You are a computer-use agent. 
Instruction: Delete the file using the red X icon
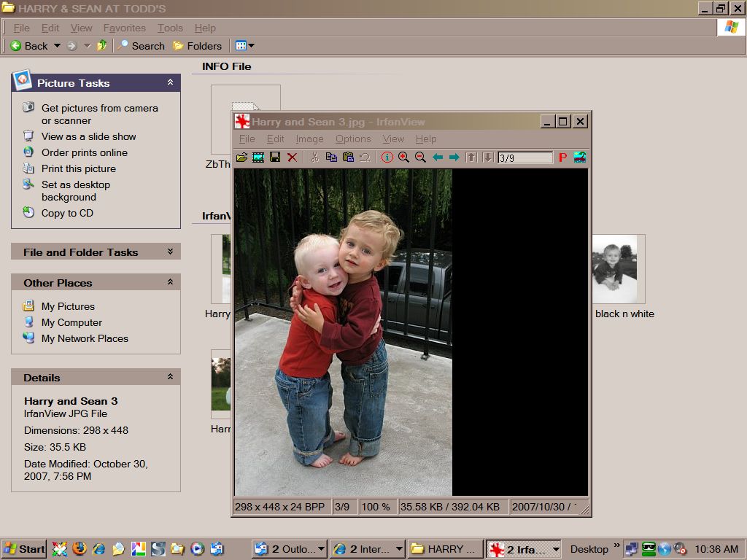click(x=292, y=157)
